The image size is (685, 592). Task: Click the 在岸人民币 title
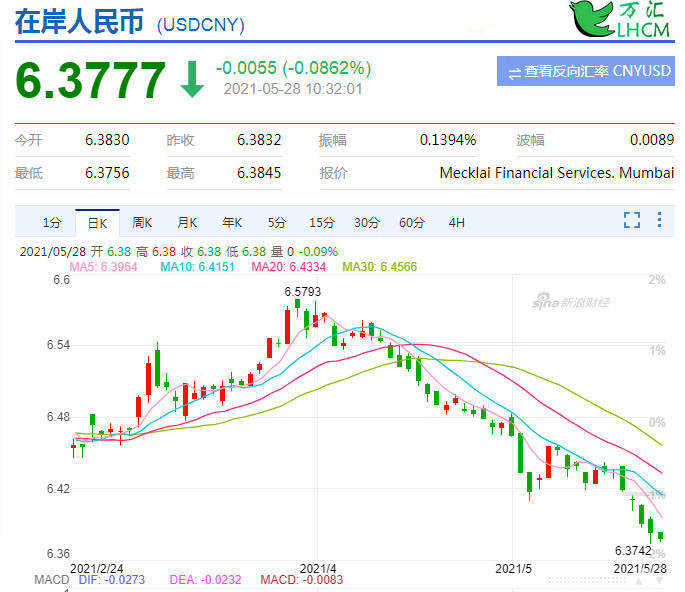click(x=79, y=21)
